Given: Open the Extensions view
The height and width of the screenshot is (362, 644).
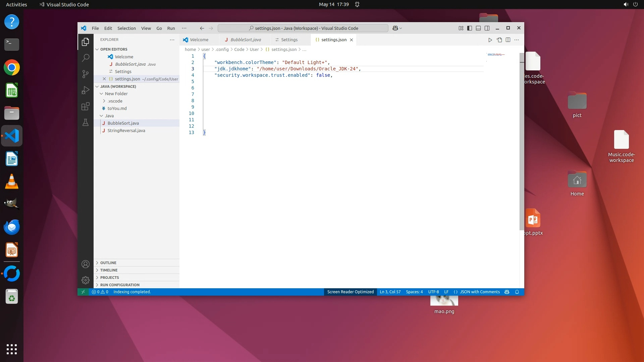Looking at the screenshot, I should pos(86,106).
